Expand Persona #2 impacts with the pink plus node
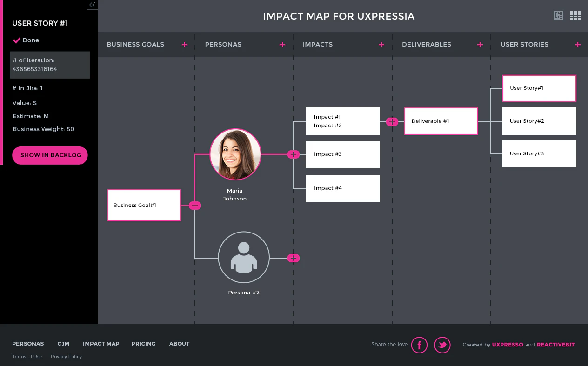Viewport: 588px width, 366px height. [x=294, y=258]
